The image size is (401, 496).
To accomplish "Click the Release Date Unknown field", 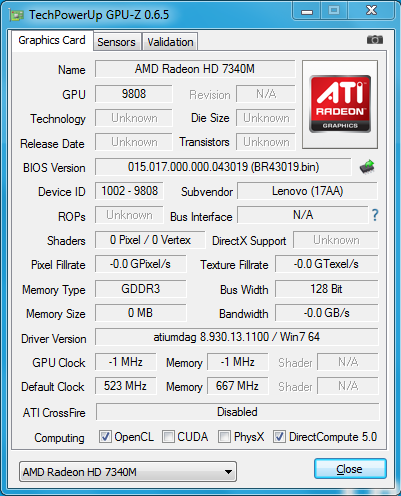I will [134, 142].
